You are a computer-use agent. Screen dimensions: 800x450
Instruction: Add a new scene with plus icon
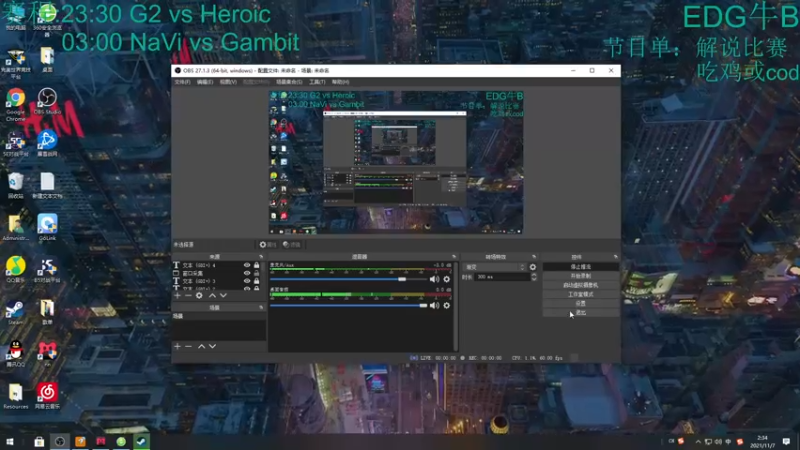pos(177,346)
